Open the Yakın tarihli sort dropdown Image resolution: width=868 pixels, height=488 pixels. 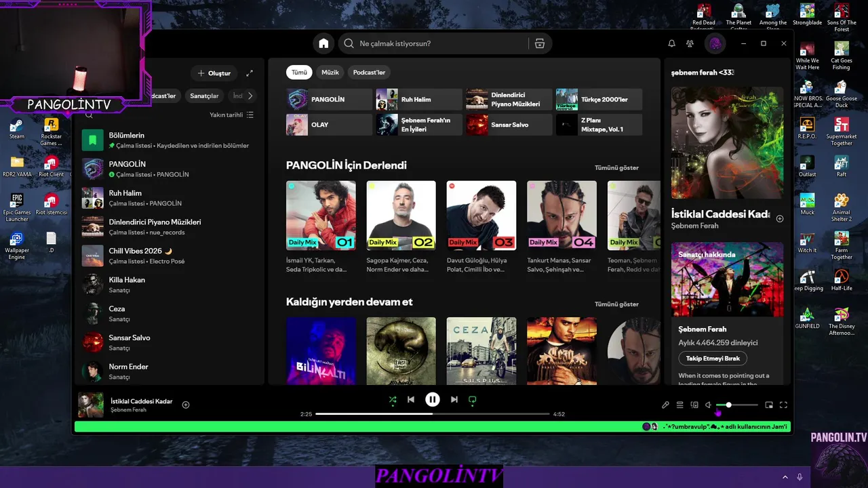[231, 115]
